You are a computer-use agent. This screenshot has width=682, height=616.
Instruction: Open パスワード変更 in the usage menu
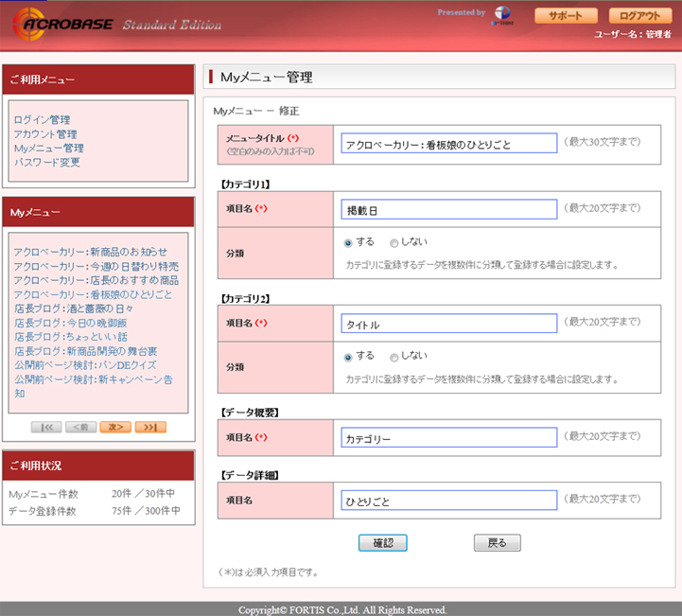tap(47, 162)
